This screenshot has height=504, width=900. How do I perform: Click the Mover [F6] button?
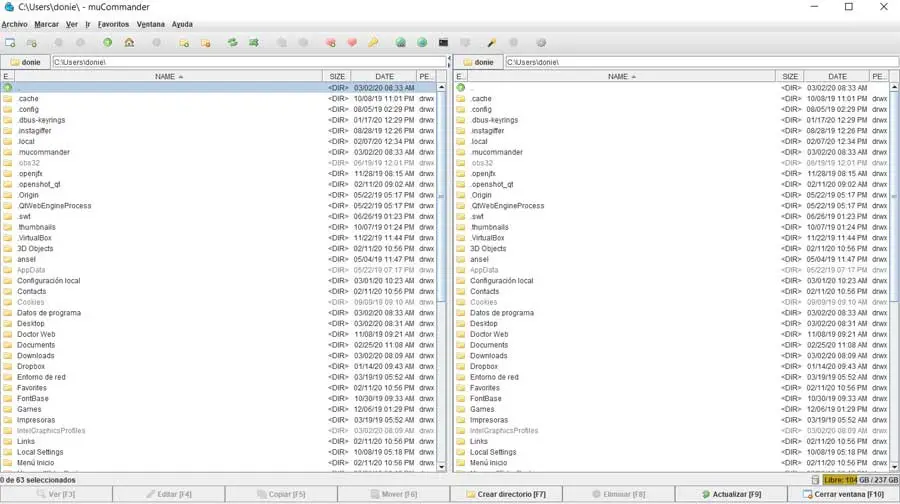click(x=394, y=494)
